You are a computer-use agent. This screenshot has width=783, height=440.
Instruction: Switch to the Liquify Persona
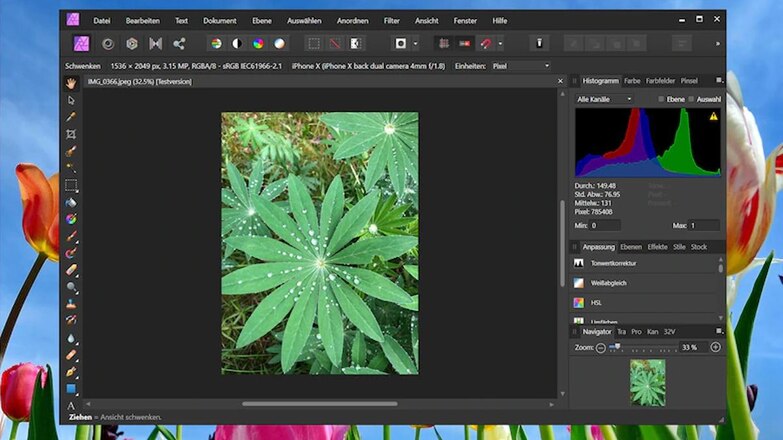coord(107,43)
